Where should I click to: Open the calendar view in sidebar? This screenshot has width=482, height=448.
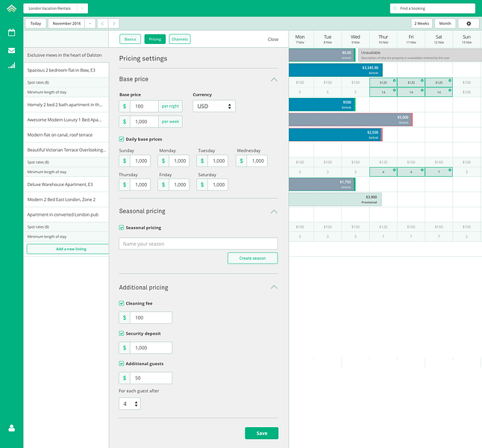(x=11, y=32)
